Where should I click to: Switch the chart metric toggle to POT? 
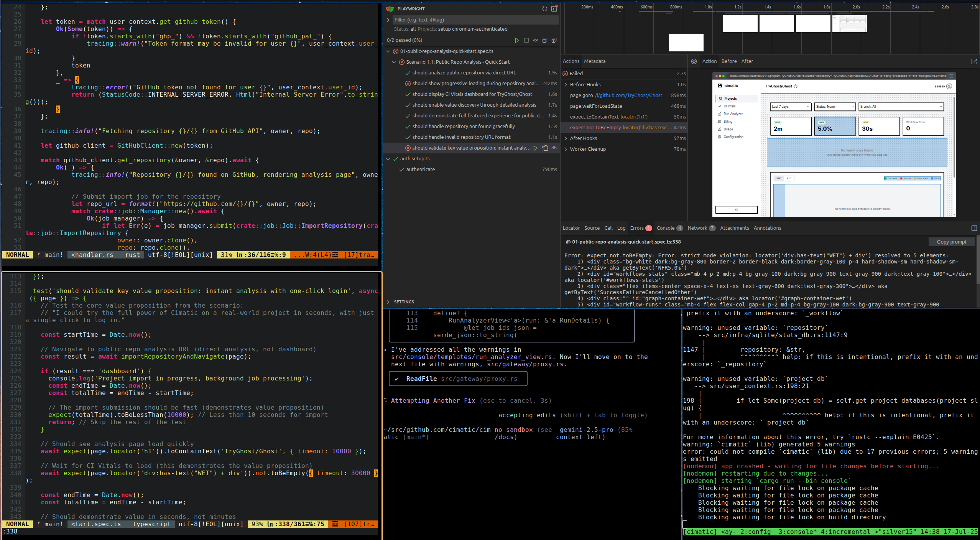(789, 178)
